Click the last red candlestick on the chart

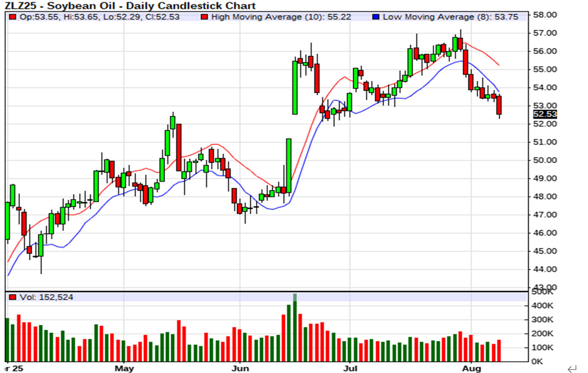click(499, 105)
